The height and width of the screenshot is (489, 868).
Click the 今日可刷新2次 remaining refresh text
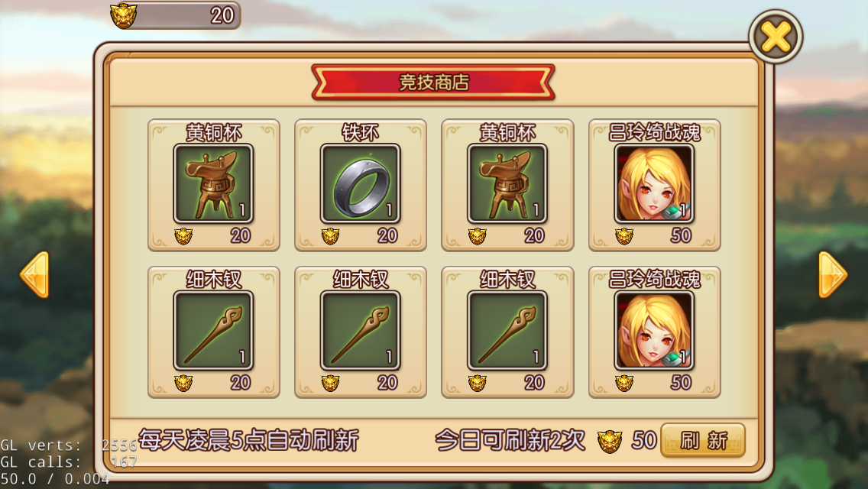tap(510, 441)
